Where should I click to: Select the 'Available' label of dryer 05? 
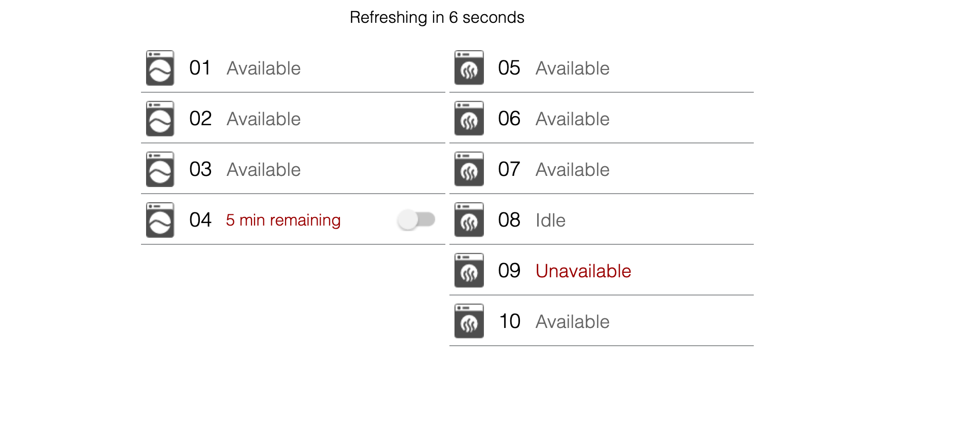tap(572, 68)
